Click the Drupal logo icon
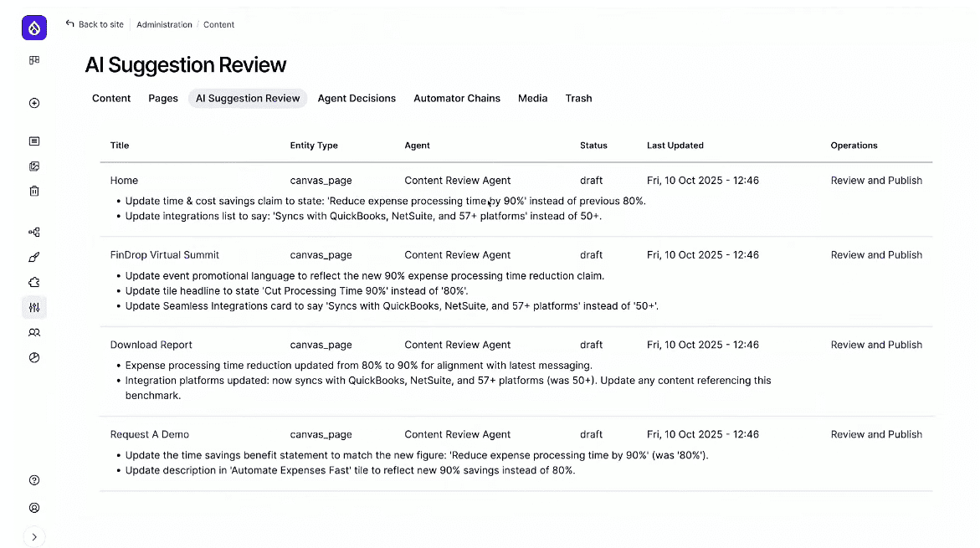980x548 pixels. [x=33, y=28]
